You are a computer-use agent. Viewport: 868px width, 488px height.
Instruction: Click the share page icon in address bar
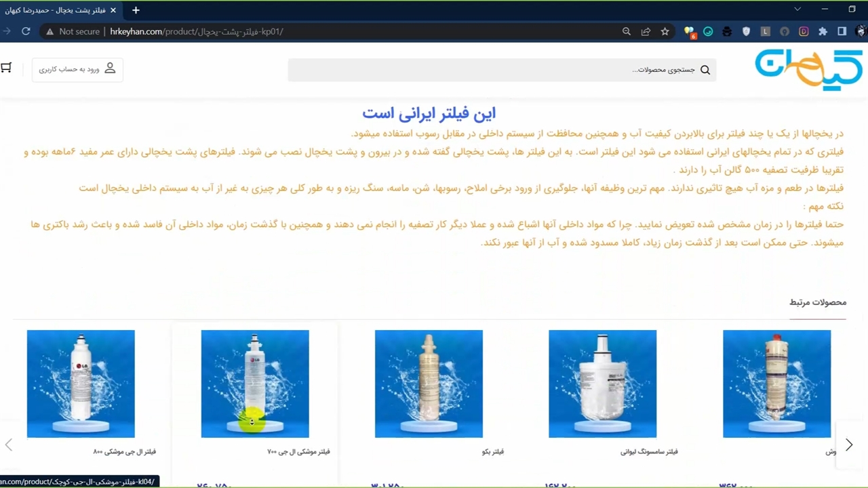tap(646, 31)
